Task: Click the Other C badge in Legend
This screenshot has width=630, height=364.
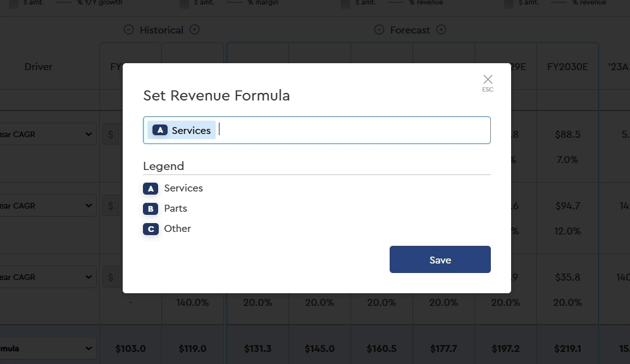Action: tap(150, 228)
